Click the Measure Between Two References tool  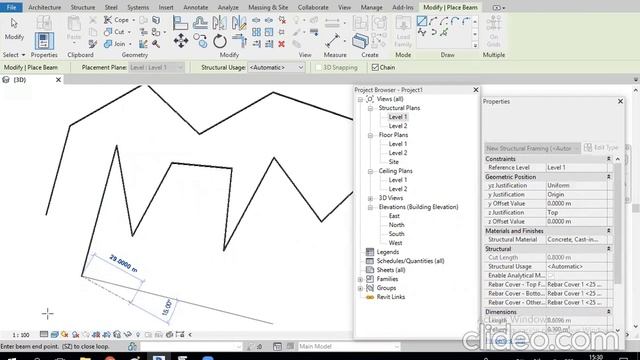coord(333,40)
